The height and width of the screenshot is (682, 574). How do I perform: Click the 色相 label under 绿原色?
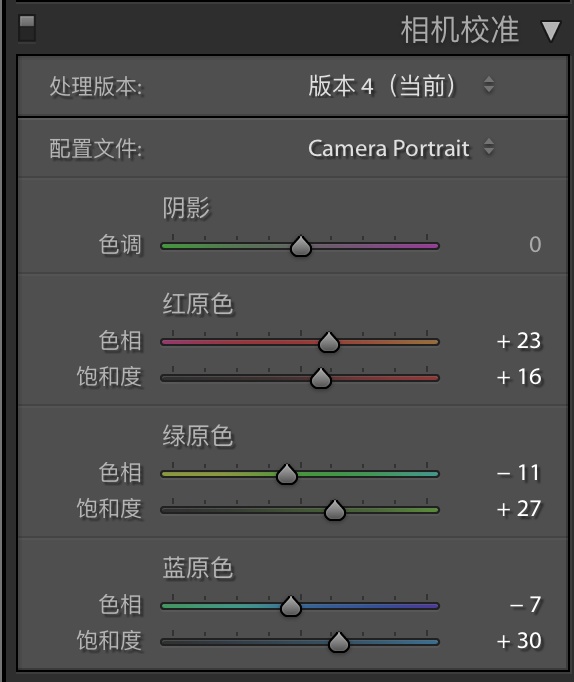(120, 473)
